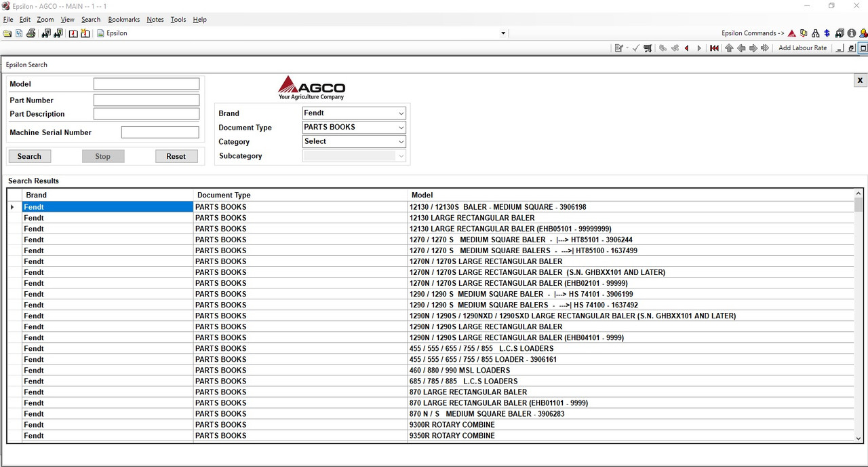The height and width of the screenshot is (467, 868).
Task: Click the Document Type column header
Action: (300, 195)
